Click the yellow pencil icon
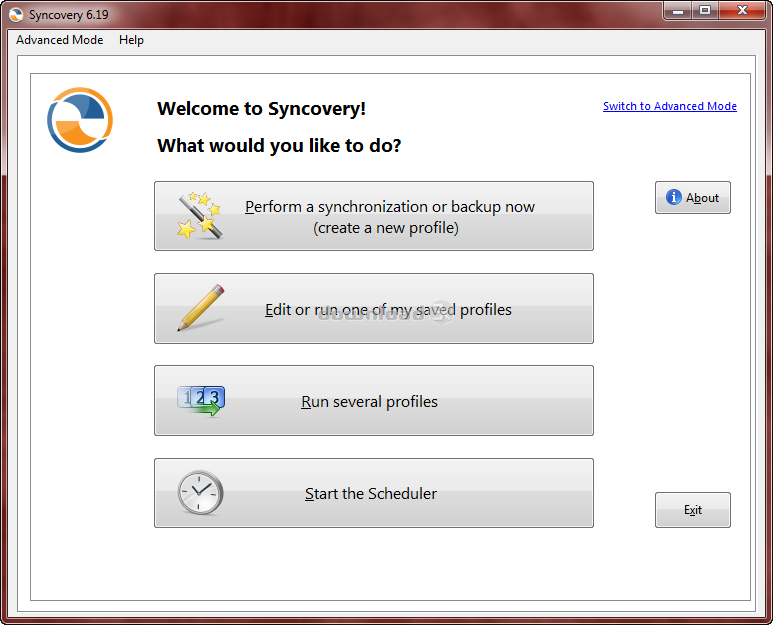 (x=200, y=308)
